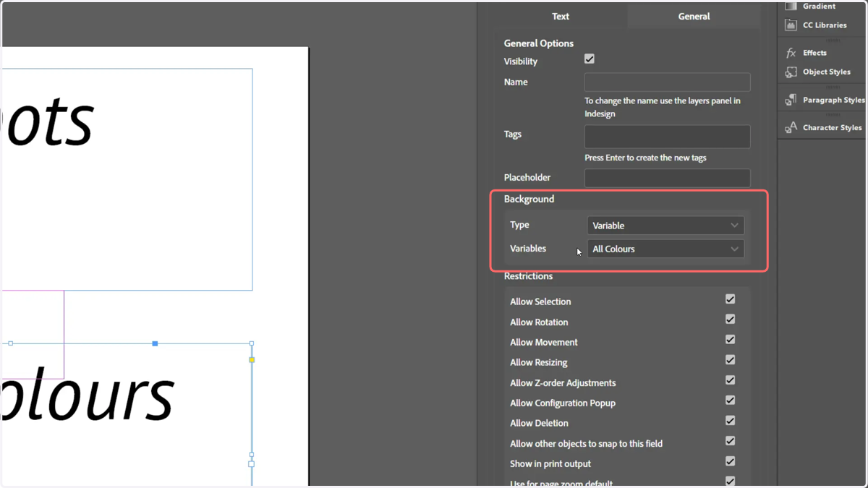Open the Effects fx panel icon
This screenshot has width=868, height=488.
791,53
